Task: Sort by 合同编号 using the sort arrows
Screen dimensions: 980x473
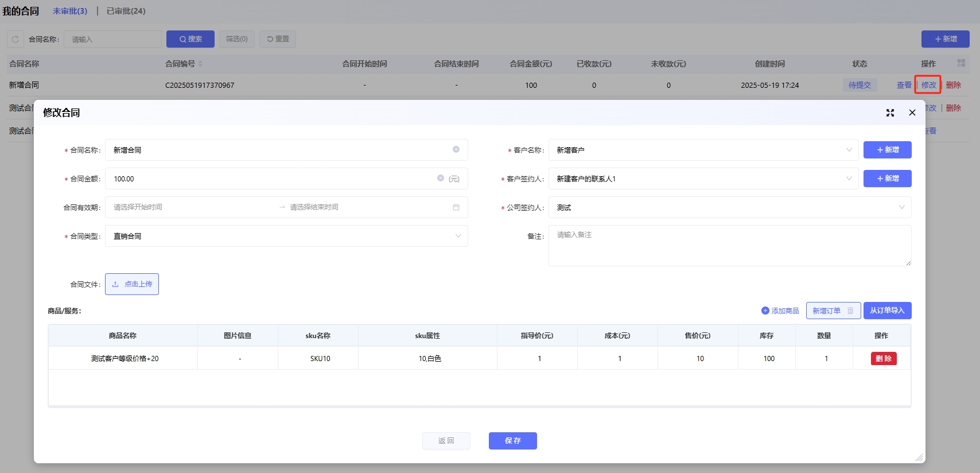Action: click(x=200, y=64)
